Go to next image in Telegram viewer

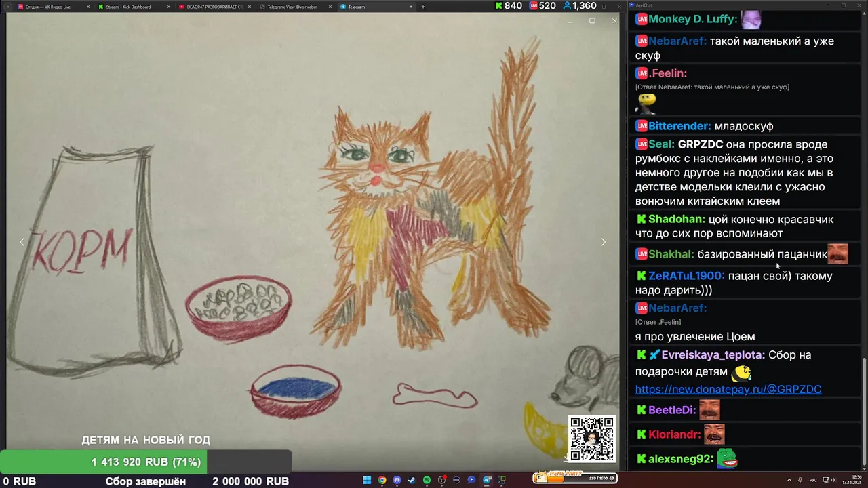(603, 242)
